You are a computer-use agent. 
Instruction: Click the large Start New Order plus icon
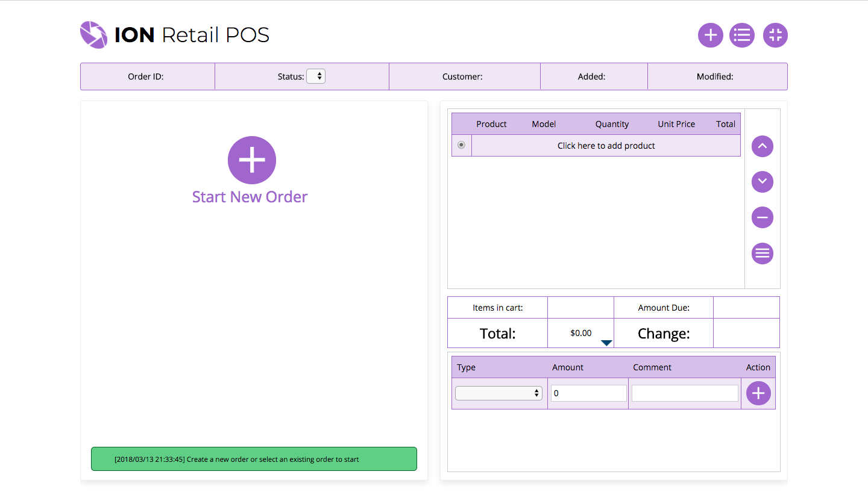point(251,160)
